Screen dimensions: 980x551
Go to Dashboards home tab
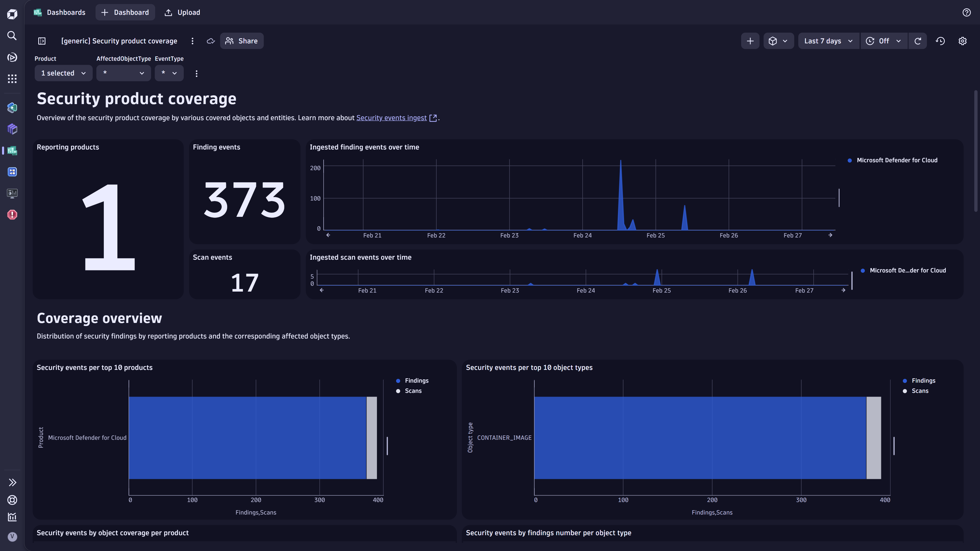pos(59,12)
